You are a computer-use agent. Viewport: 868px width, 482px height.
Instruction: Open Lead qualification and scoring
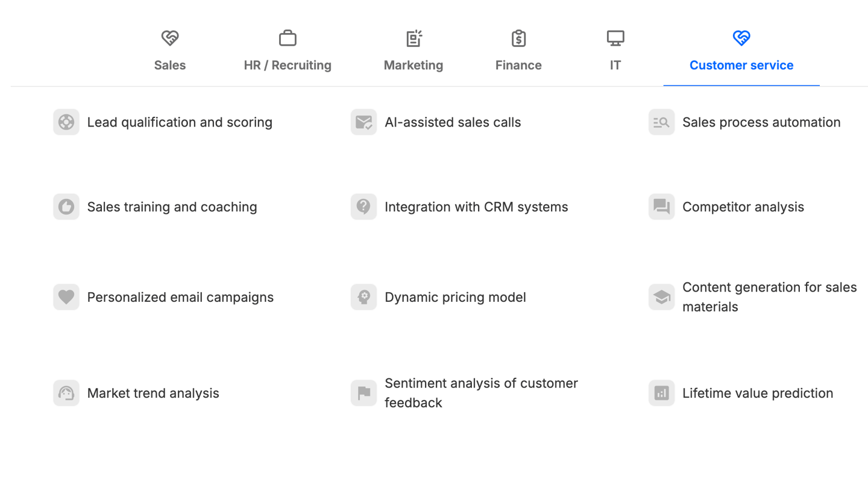[180, 122]
